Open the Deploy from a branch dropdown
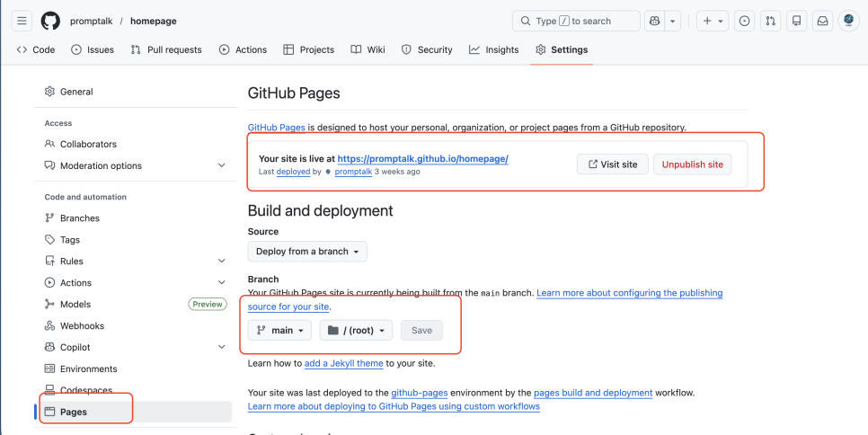The width and height of the screenshot is (868, 435). tap(307, 252)
